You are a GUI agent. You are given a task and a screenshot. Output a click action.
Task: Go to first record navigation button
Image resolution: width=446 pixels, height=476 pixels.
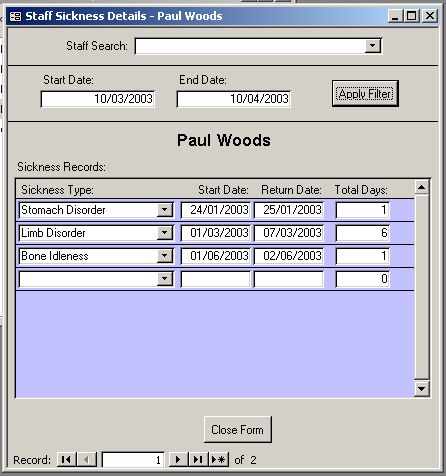point(67,460)
